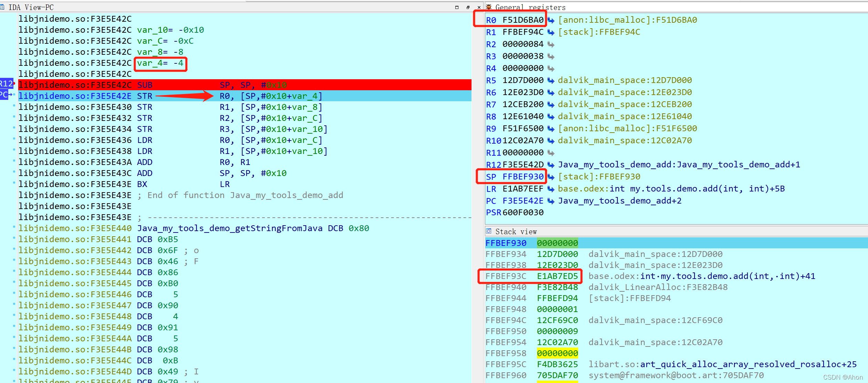
Task: Toggle breakpoint dot at F3E5E430 STR R1
Action: 14,106
